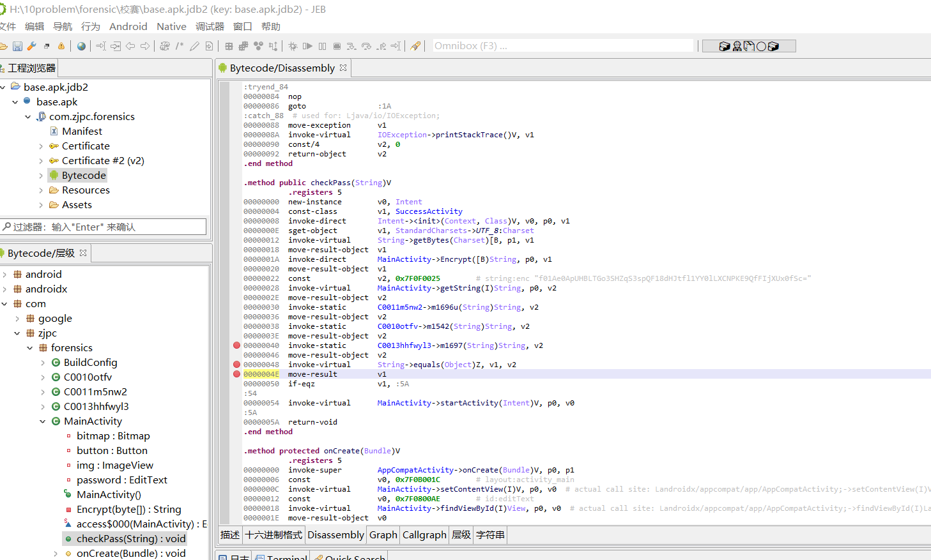Expand the androidx package
The image size is (931, 560).
click(x=4, y=289)
